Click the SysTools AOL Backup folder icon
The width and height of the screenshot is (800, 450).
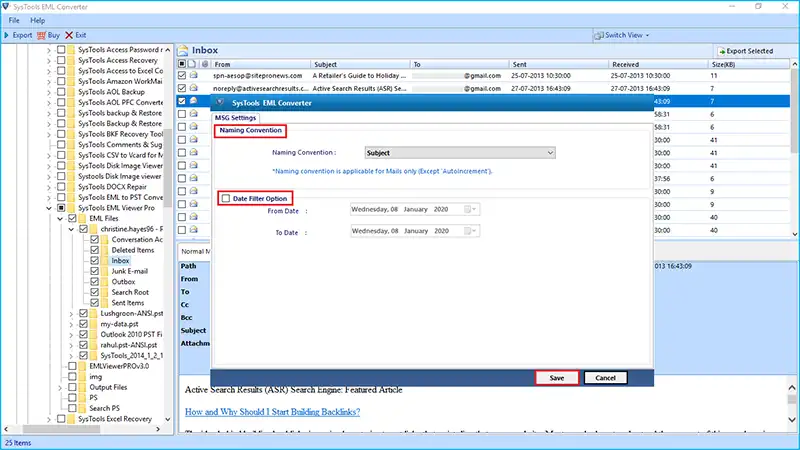coord(71,92)
